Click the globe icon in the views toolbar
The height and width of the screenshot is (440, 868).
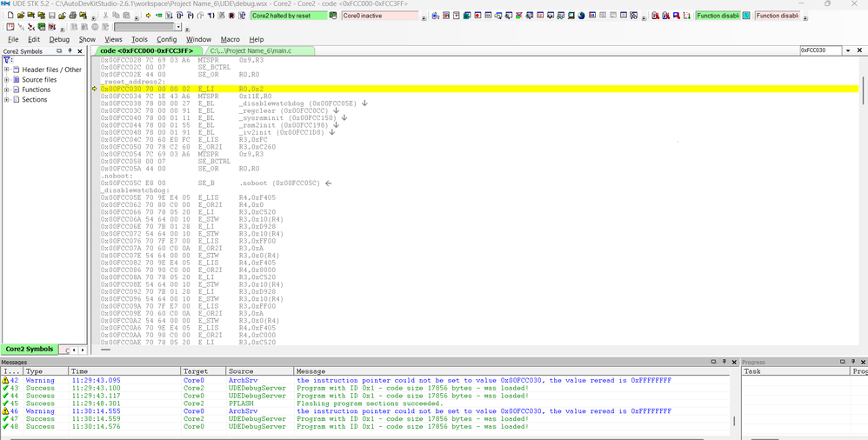coord(581,16)
